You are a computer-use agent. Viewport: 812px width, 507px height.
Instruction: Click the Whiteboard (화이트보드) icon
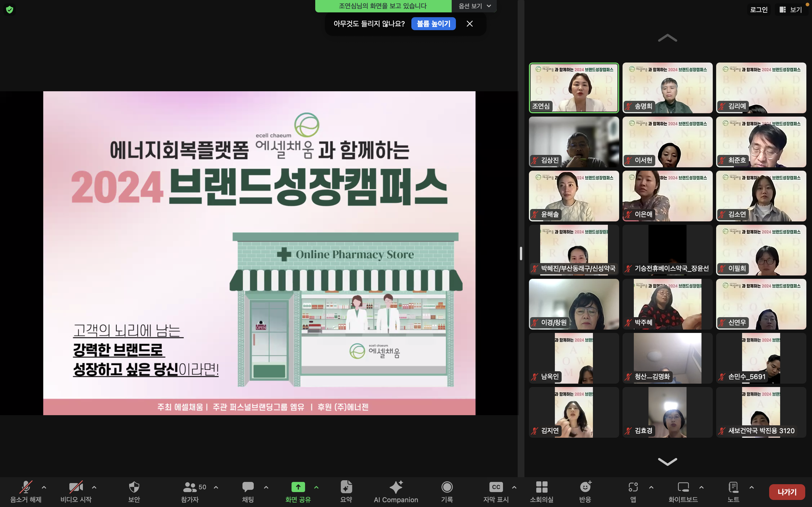(683, 487)
